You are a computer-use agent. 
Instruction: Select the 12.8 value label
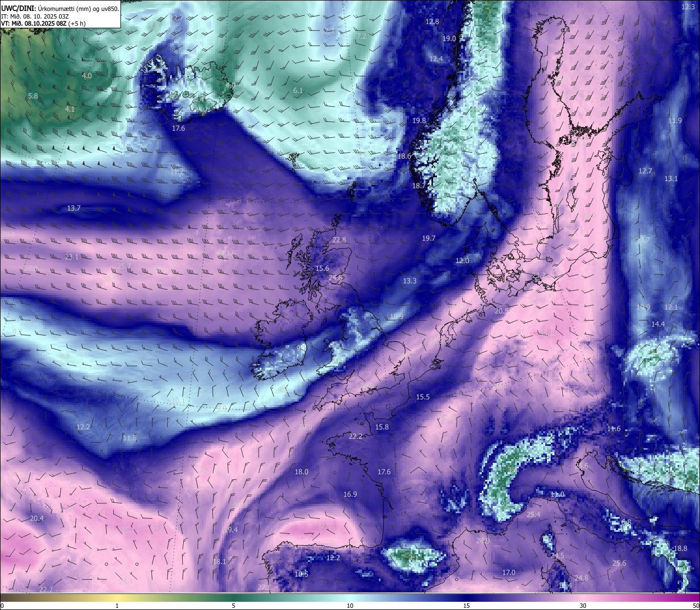click(x=432, y=21)
